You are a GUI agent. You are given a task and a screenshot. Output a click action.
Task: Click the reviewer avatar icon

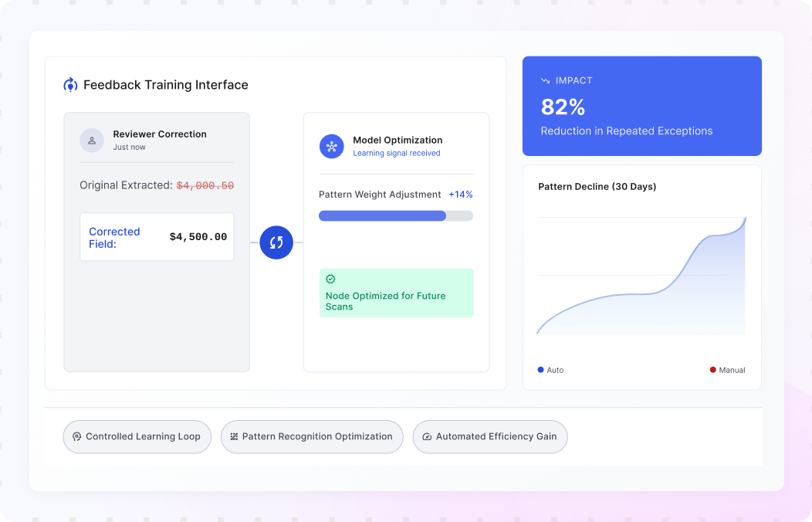pyautogui.click(x=92, y=141)
